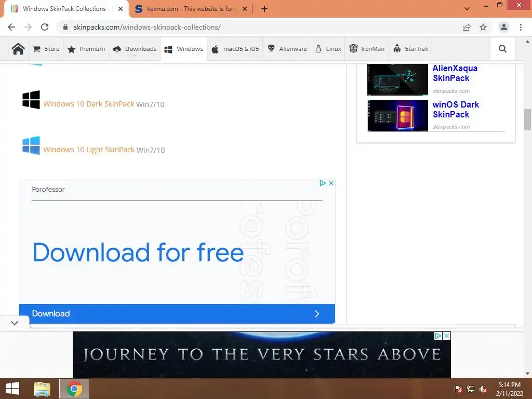Close the Porofessor advertisement
532x399 pixels.
[331, 183]
